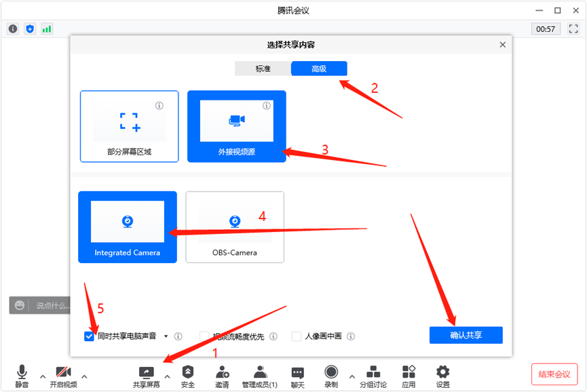The width and height of the screenshot is (587, 392).
Task: Open the 应用 apps panel
Action: [409, 376]
